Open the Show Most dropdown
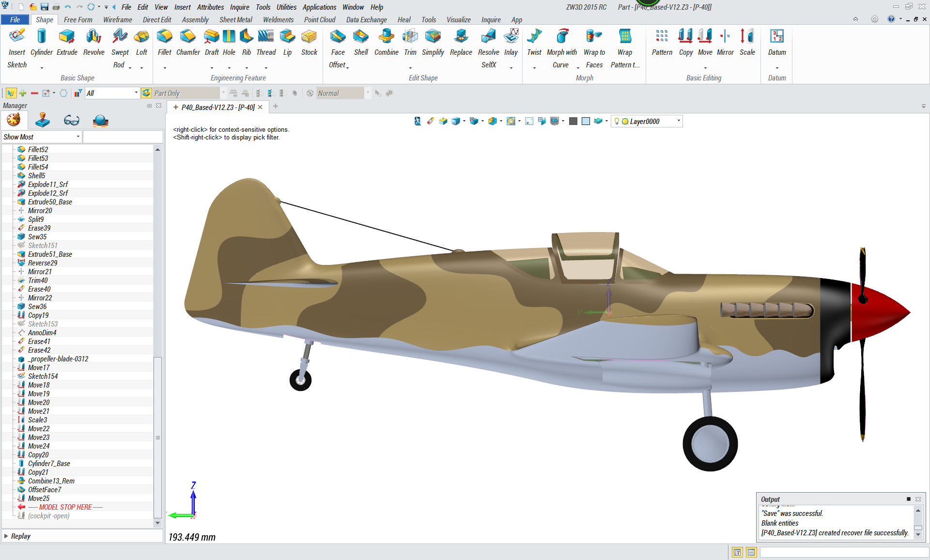This screenshot has width=930, height=560. tap(42, 137)
